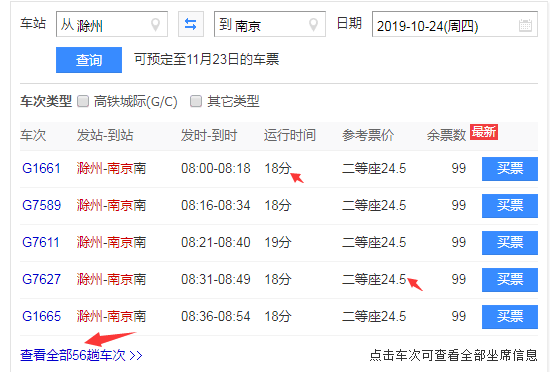Screen dimensions: 557x372
Task: Click 滁州-南京南 route in G7627 row
Action: point(111,279)
